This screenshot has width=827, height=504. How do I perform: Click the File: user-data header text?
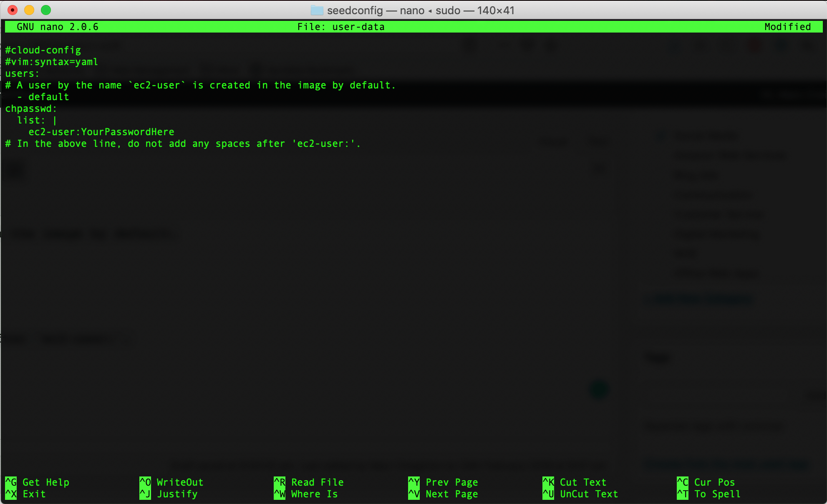coord(340,27)
